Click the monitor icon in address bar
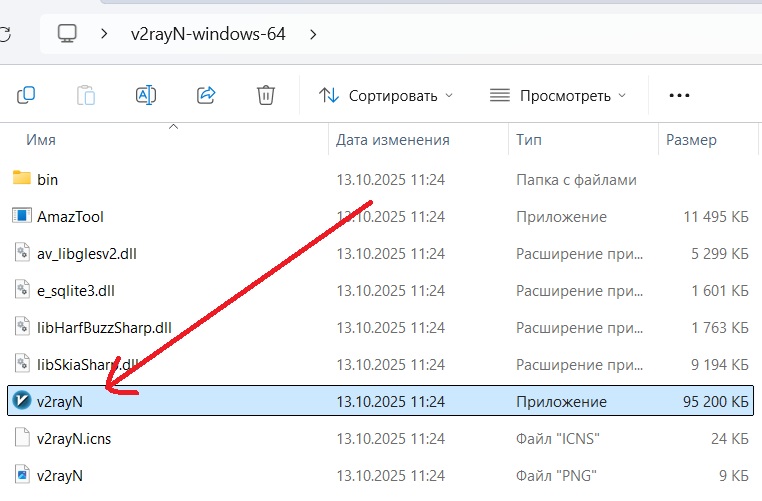This screenshot has height=501, width=762. [x=67, y=34]
